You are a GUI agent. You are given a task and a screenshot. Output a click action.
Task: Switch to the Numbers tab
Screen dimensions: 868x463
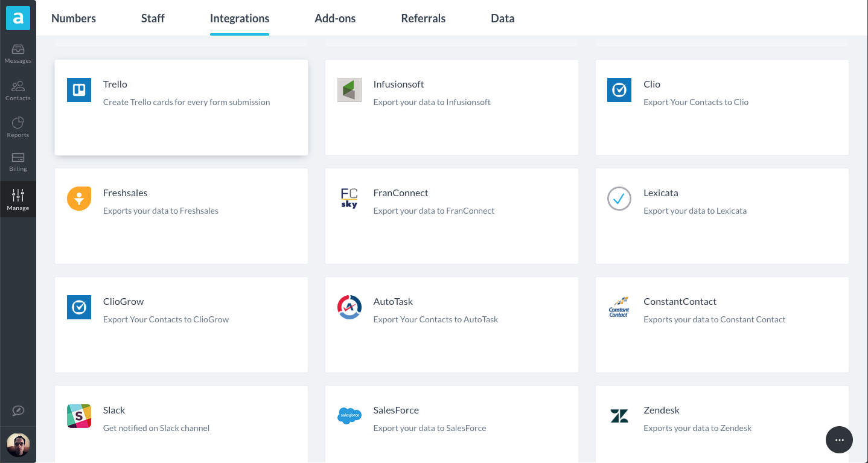coord(74,18)
